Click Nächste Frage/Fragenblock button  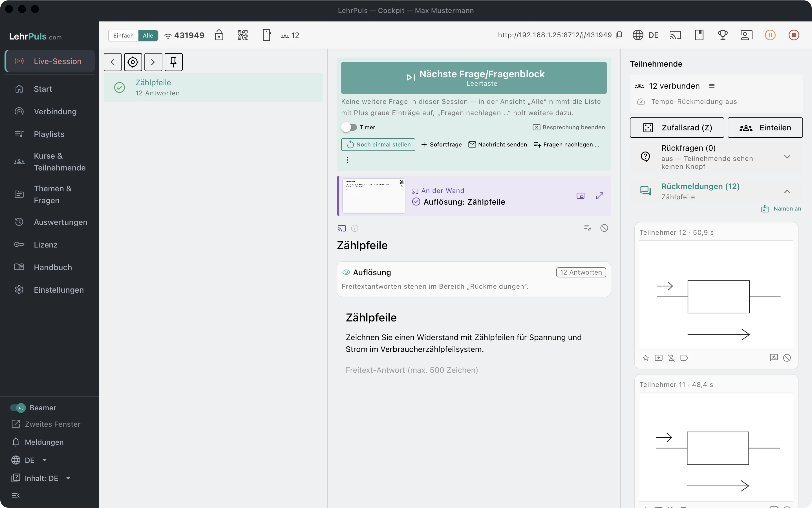point(474,78)
